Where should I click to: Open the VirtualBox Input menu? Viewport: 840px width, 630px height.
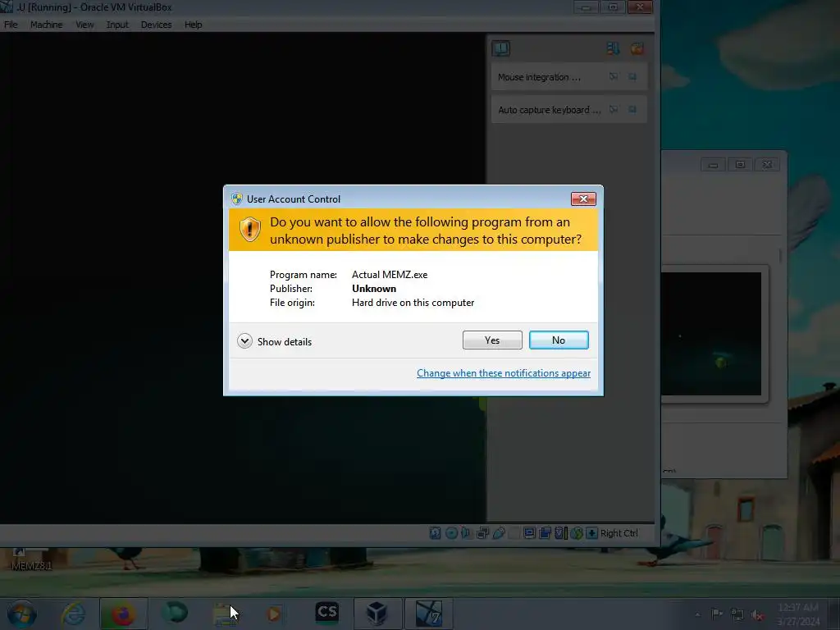point(117,25)
